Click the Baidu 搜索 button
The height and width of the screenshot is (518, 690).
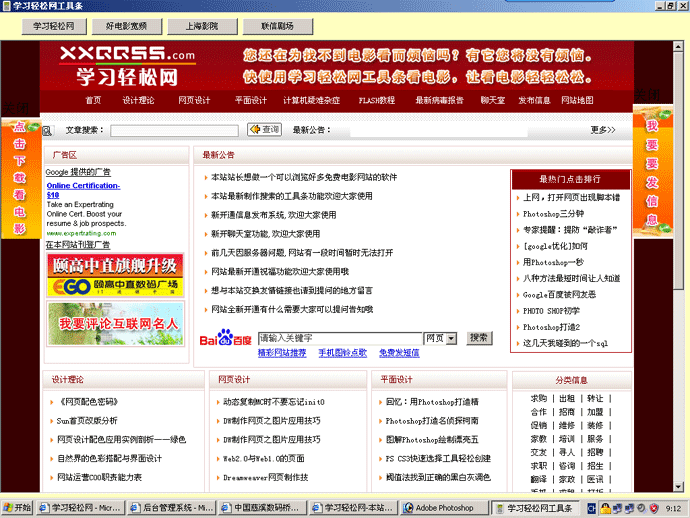point(479,338)
